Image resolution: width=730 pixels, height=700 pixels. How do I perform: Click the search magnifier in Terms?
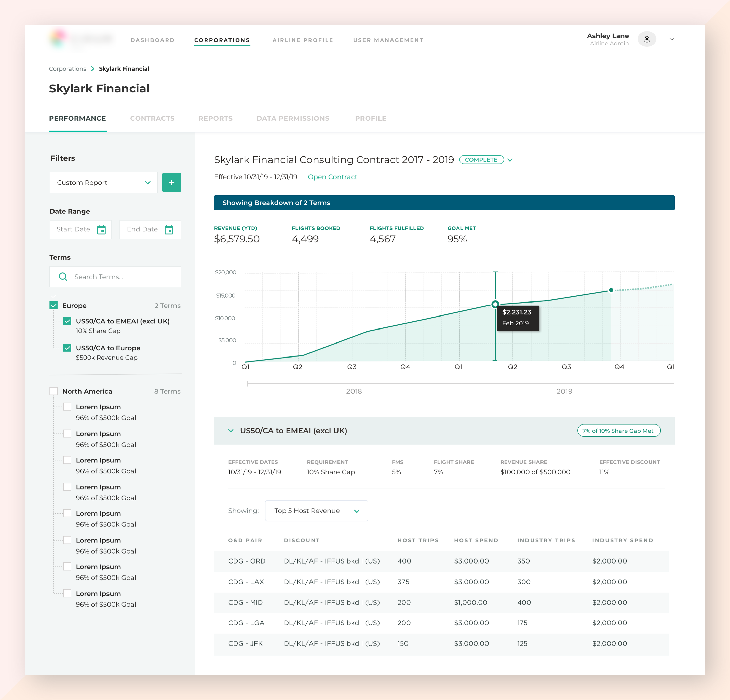63,277
